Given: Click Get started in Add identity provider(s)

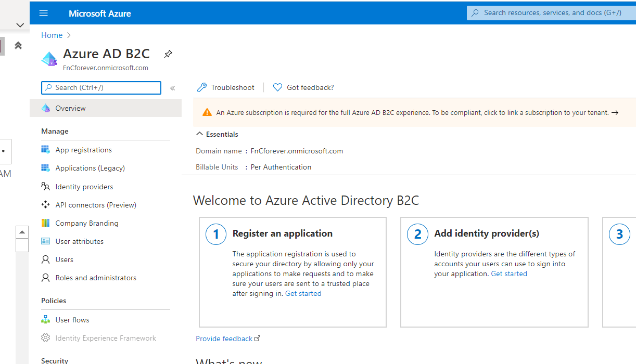Looking at the screenshot, I should (509, 274).
